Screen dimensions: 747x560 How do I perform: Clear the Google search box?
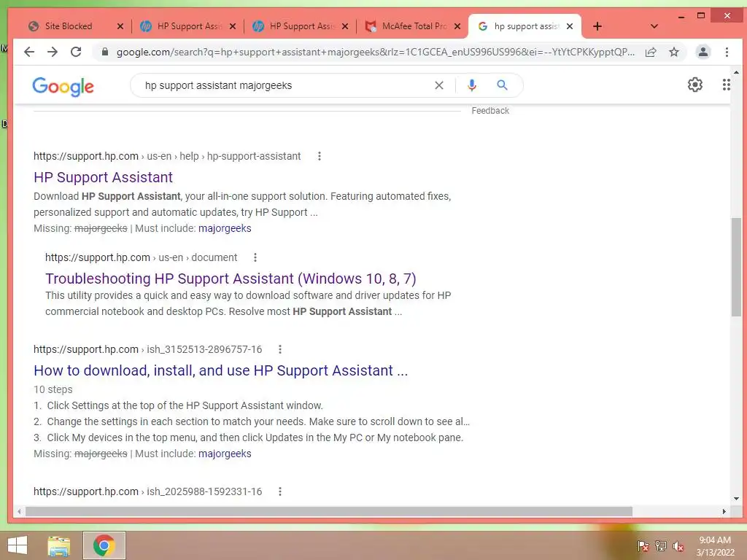click(438, 85)
